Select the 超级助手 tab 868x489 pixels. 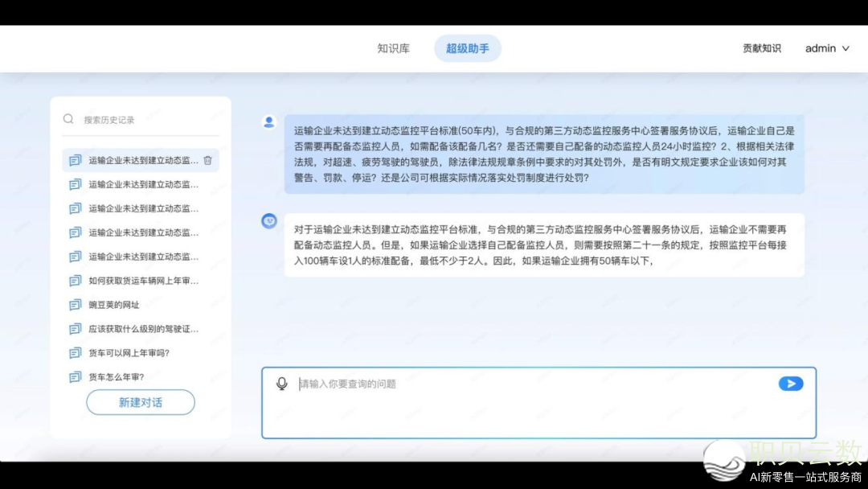click(468, 48)
